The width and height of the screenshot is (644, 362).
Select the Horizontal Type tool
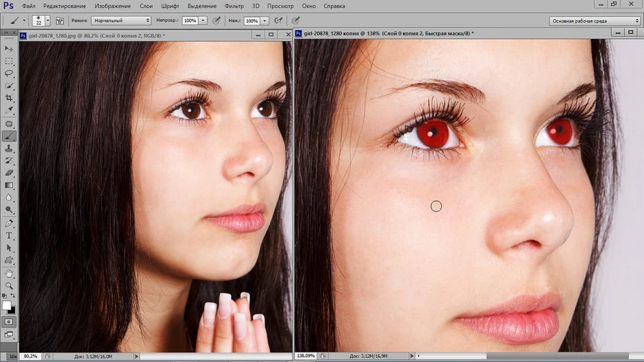tap(9, 235)
